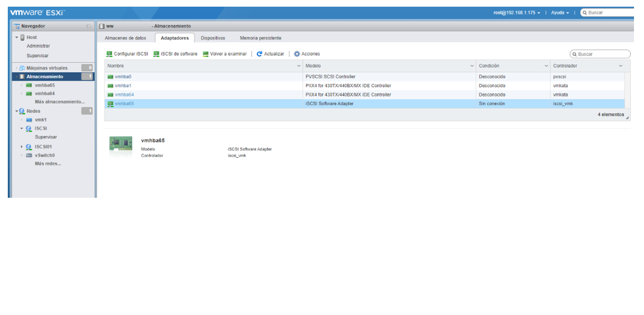Image resolution: width=644 pixels, height=315 pixels.
Task: Click Volver a examinar button
Action: coord(225,54)
